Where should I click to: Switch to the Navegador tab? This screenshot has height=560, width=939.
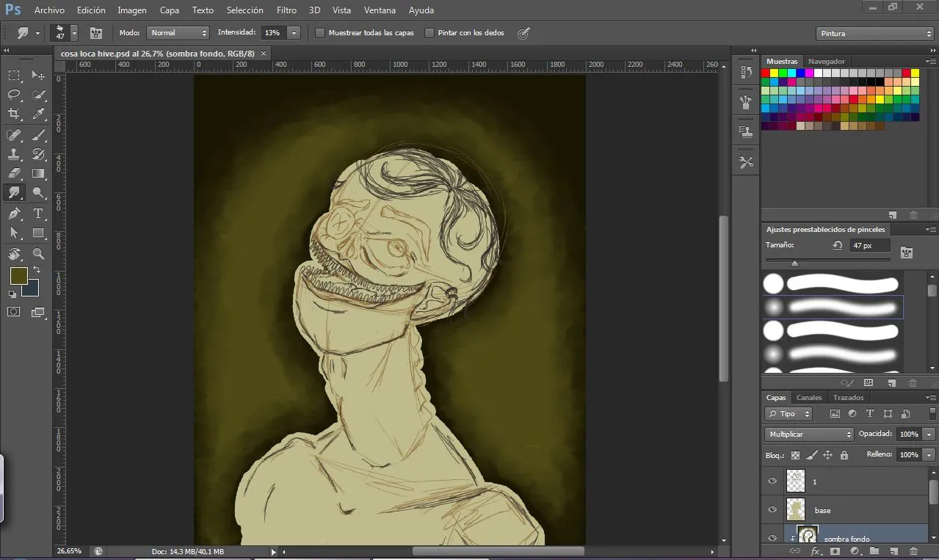(827, 61)
